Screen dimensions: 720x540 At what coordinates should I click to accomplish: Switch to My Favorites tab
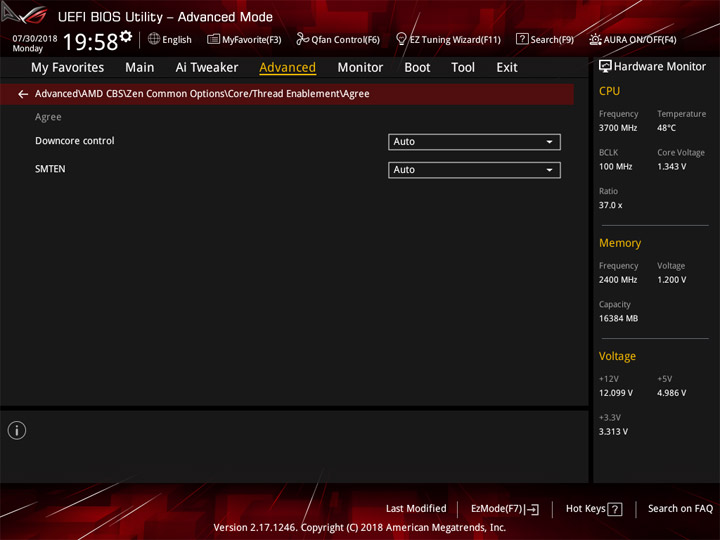[x=68, y=68]
